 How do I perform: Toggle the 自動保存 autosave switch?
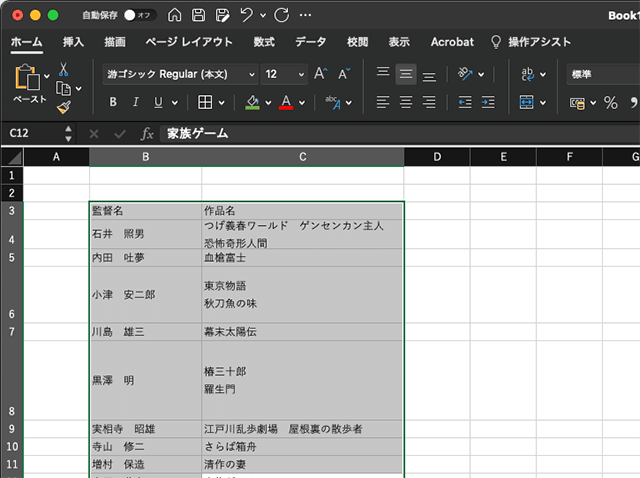point(138,15)
